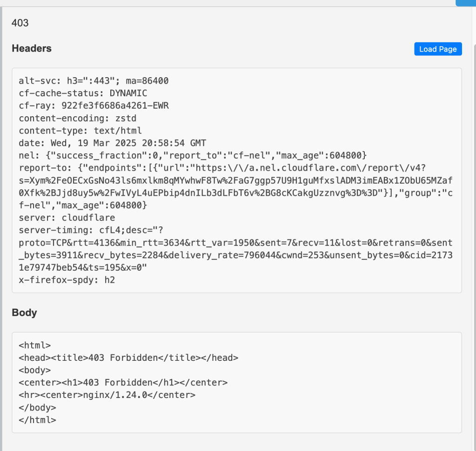Click the h1 403 Forbidden line
The height and width of the screenshot is (451, 476).
click(x=123, y=383)
